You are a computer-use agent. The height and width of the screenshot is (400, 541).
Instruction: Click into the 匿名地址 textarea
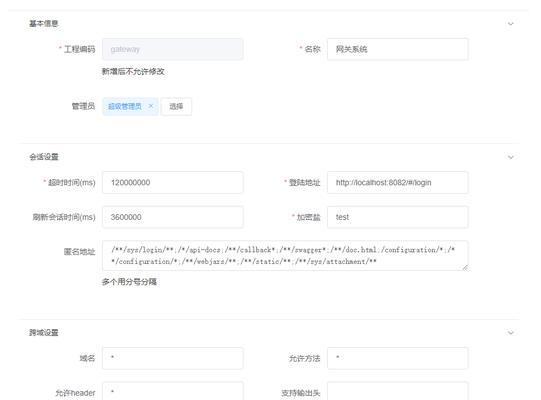(x=285, y=255)
